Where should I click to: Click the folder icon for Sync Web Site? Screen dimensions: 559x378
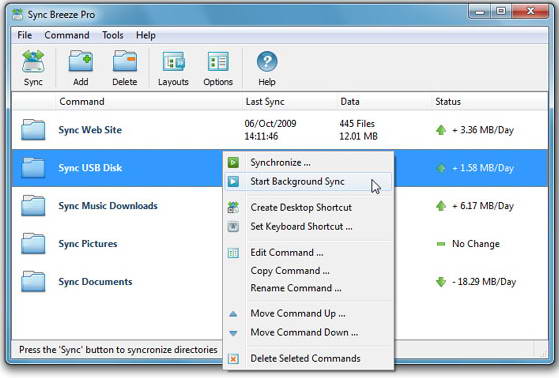[33, 130]
